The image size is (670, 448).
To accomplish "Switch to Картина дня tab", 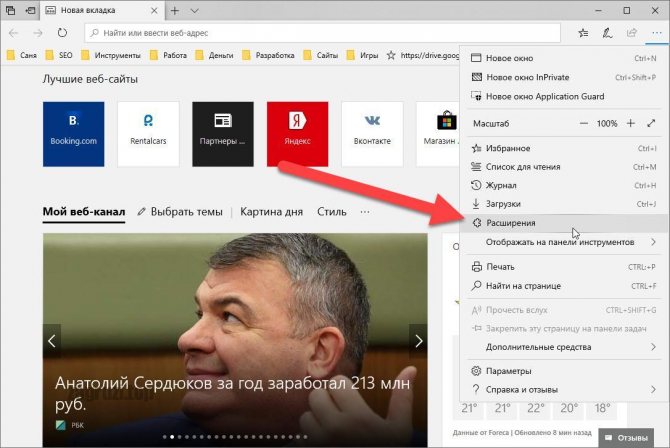I will tap(271, 212).
